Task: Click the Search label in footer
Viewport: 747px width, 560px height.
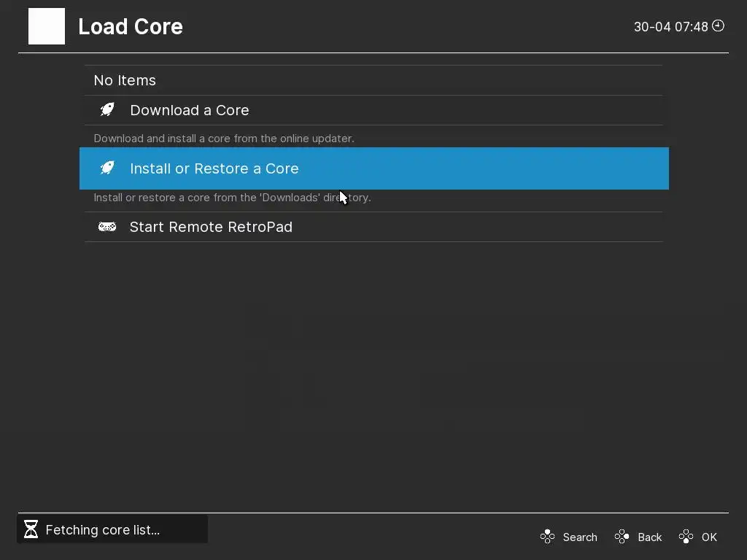Action: click(x=580, y=537)
